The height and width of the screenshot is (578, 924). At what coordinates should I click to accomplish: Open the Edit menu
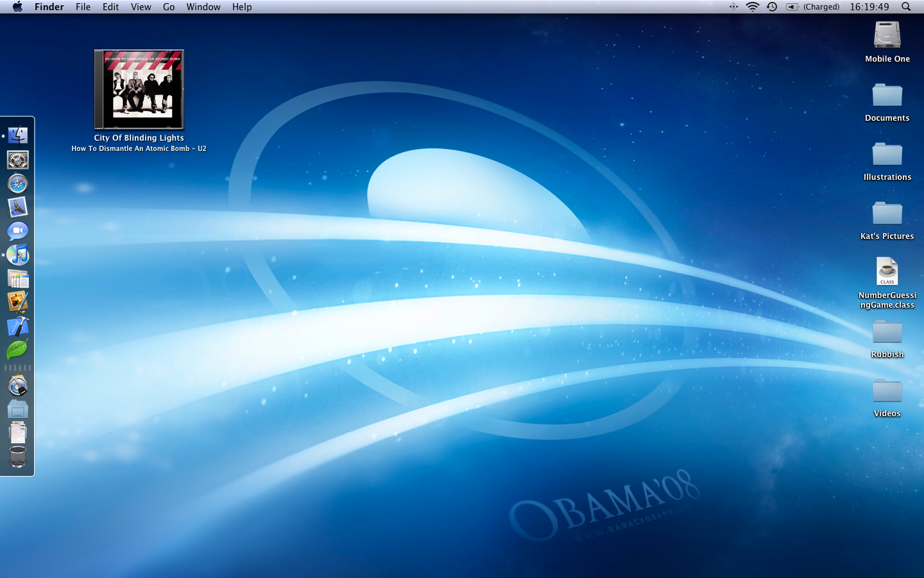point(110,7)
